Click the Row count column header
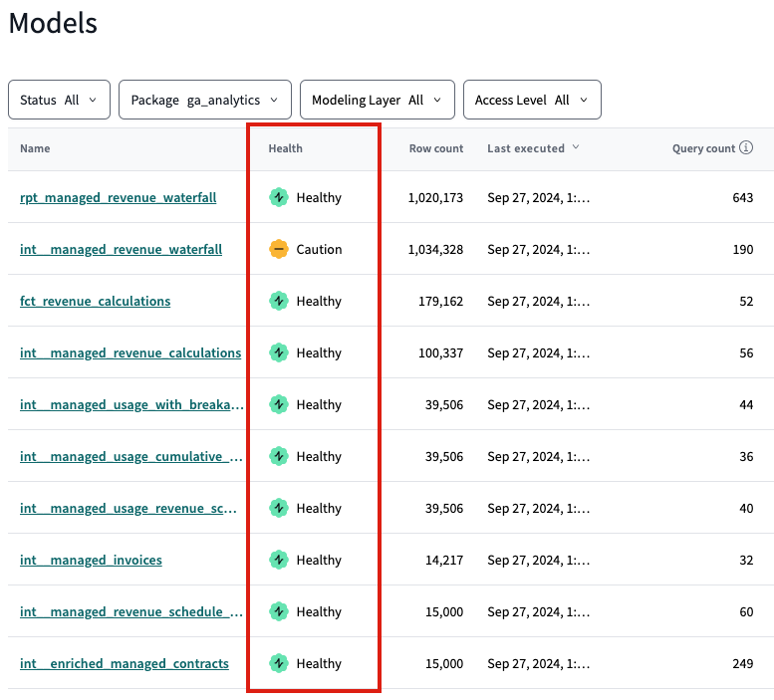 (436, 148)
